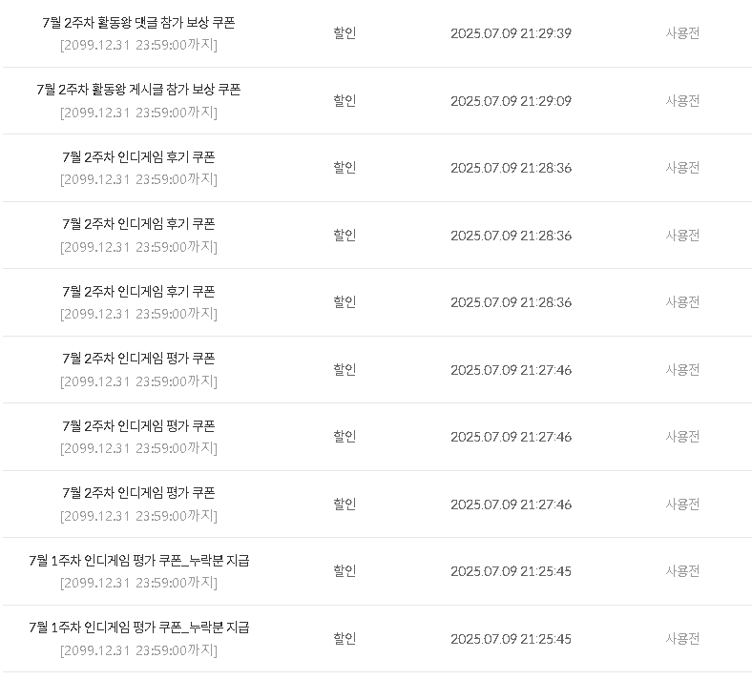The image size is (752, 700).
Task: Open the first 7월 2주차 인디게임 평가 쿠폰
Action: pos(138,359)
